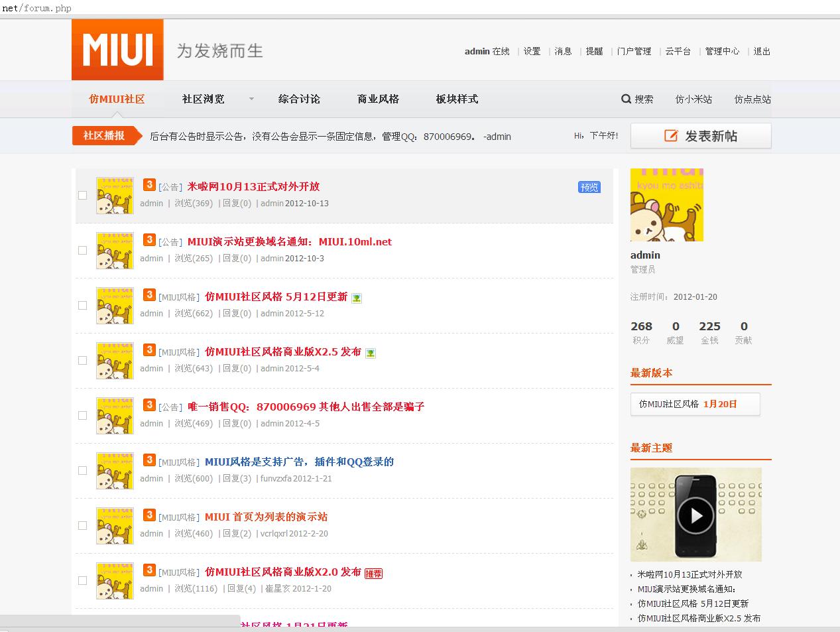Check the box for MIUI 首页为列表的演示站
This screenshot has height=632, width=840.
click(x=83, y=525)
